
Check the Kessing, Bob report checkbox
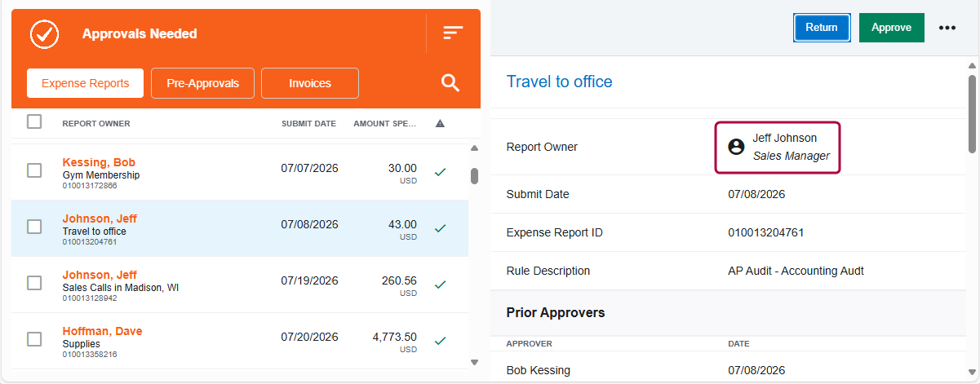click(34, 170)
